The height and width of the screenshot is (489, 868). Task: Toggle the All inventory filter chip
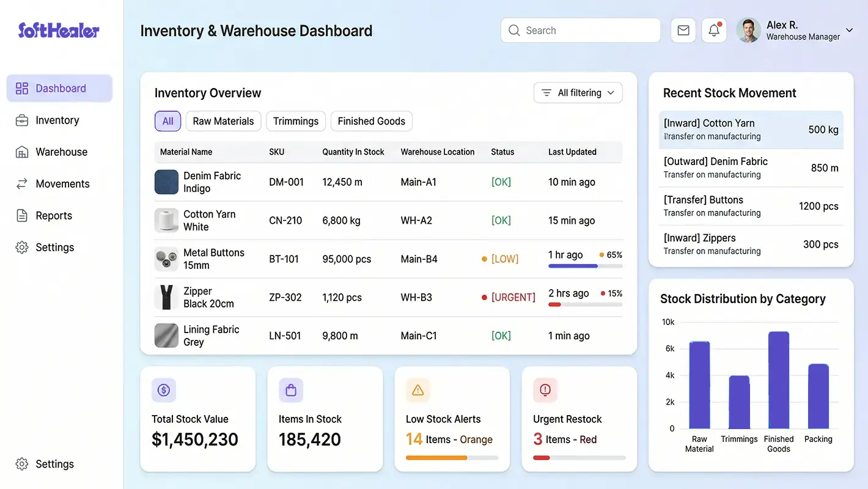[167, 121]
